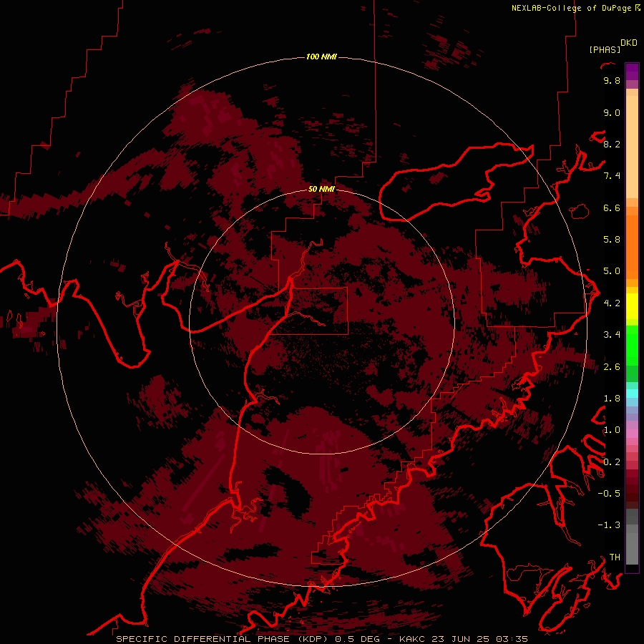Click the 0.2 scale value

tap(612, 462)
